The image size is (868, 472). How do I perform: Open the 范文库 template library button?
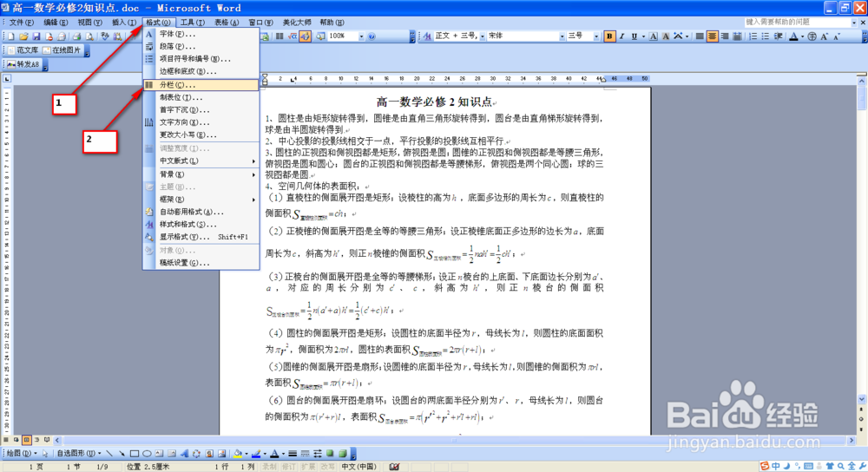tap(23, 49)
